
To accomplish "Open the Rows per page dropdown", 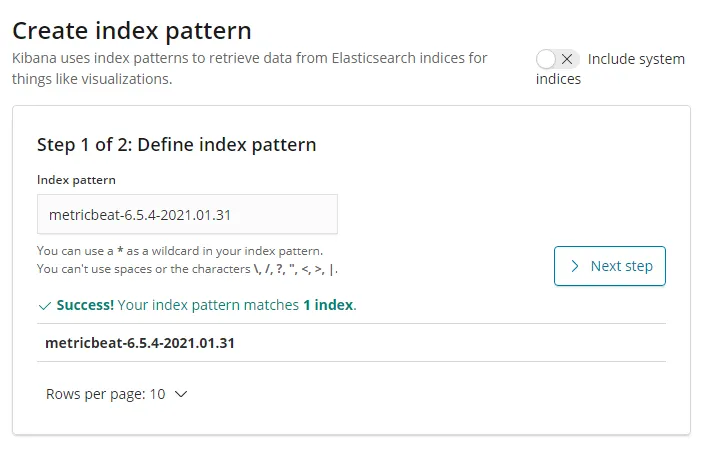I will tap(116, 394).
